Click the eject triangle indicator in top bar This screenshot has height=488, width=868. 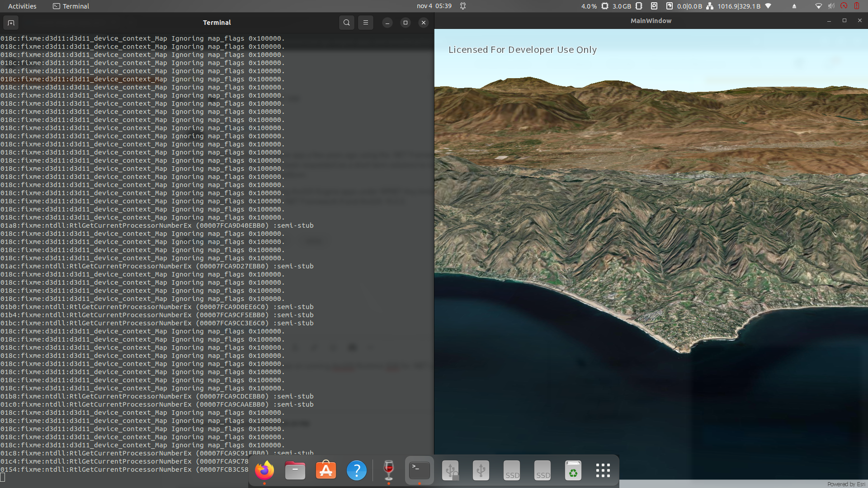coord(794,6)
